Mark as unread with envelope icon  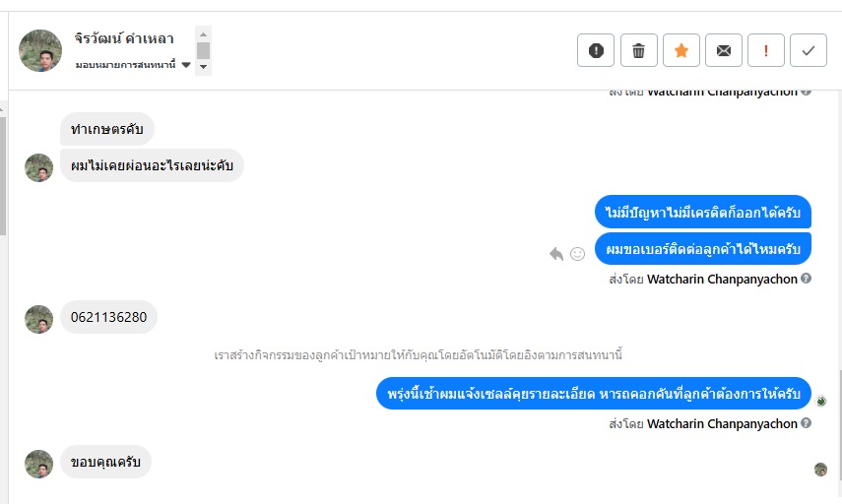coord(723,50)
